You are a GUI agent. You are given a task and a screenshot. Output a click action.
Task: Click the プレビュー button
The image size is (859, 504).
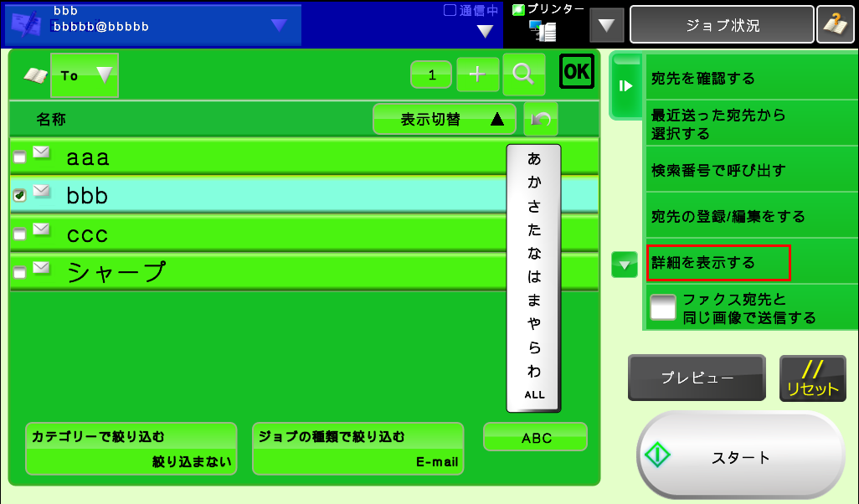coord(697,378)
